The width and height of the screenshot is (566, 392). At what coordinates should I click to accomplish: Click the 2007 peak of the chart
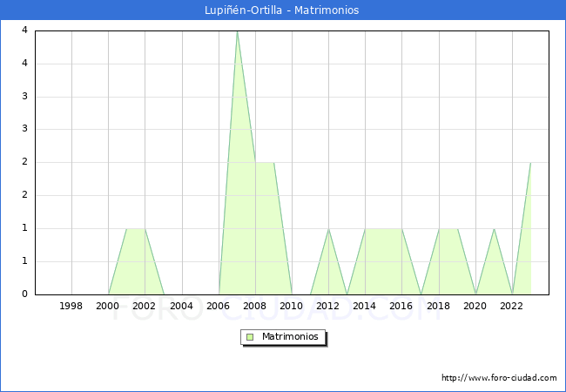(x=237, y=31)
